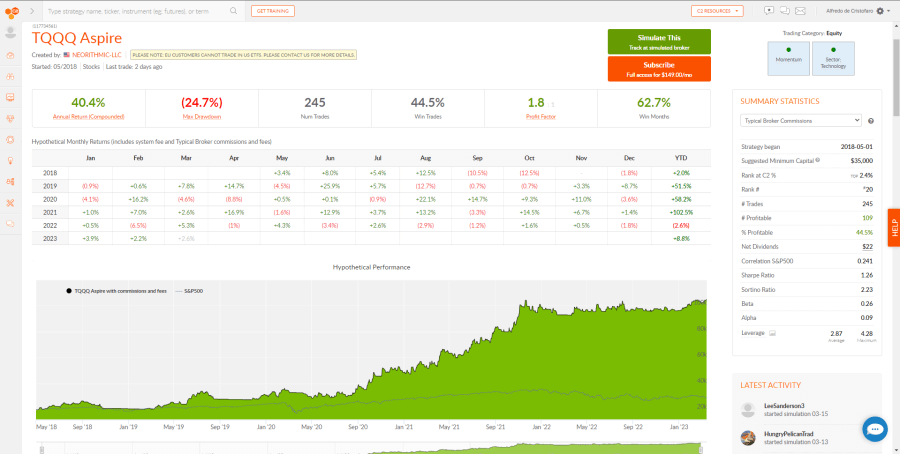Click the help question mark beside commissions

click(x=871, y=121)
